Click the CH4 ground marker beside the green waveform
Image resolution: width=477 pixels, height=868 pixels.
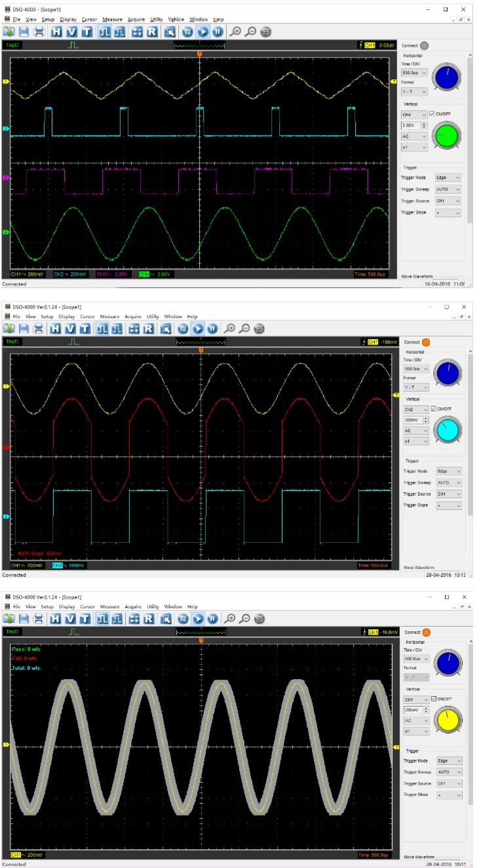(5, 232)
